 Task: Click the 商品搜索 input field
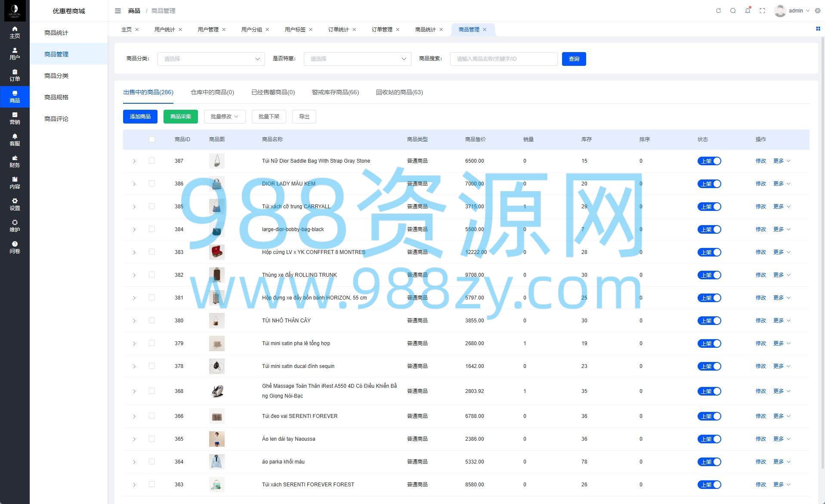(x=504, y=59)
